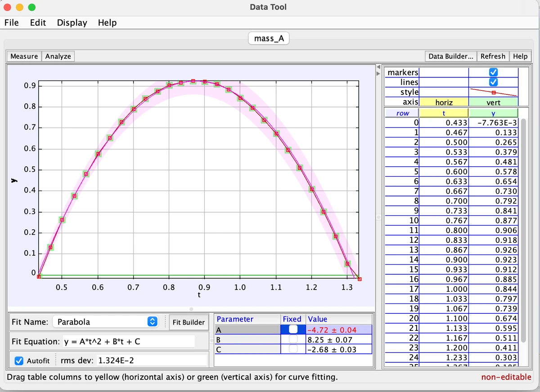Click the horiz axis cell
The width and height of the screenshot is (540, 392).
tap(444, 102)
